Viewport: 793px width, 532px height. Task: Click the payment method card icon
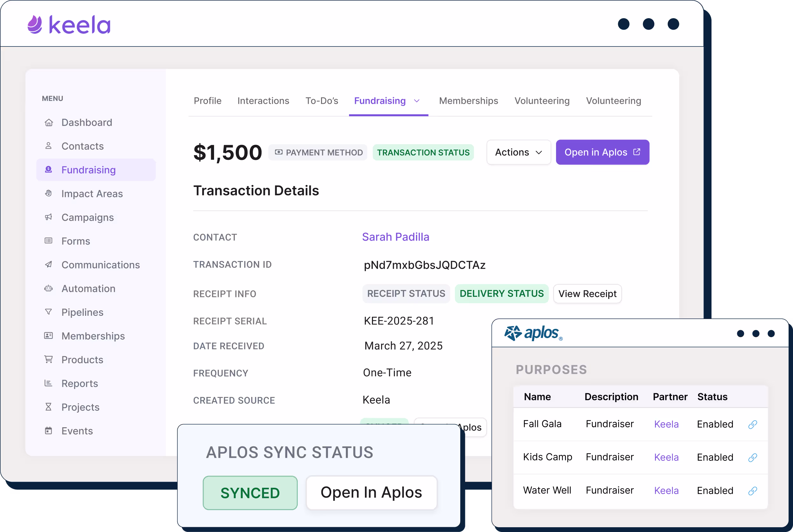[x=279, y=152]
